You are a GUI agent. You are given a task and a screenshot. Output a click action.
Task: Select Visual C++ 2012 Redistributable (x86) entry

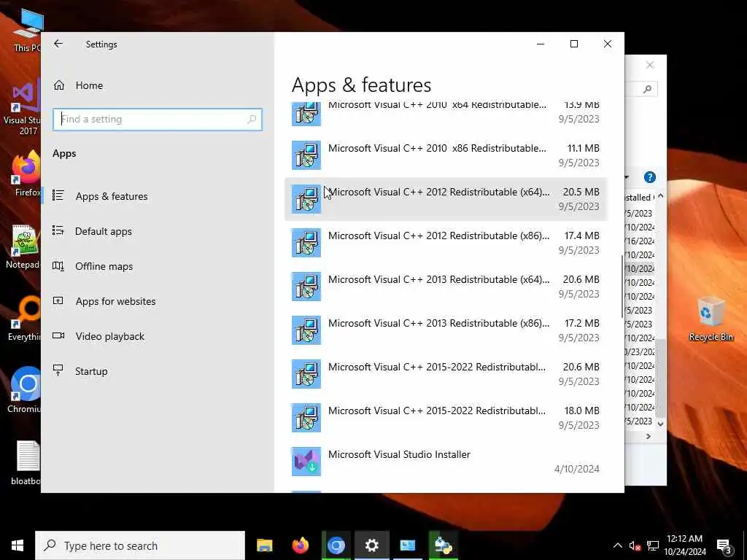(x=446, y=243)
